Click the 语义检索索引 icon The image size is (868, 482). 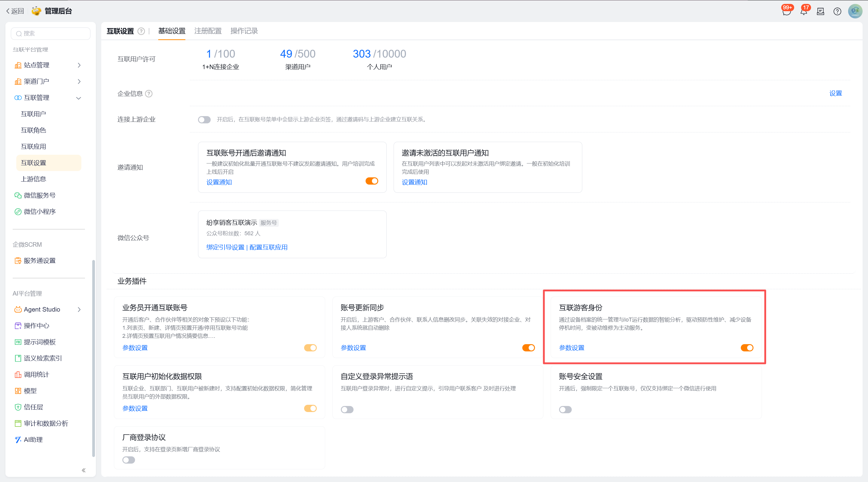point(18,358)
